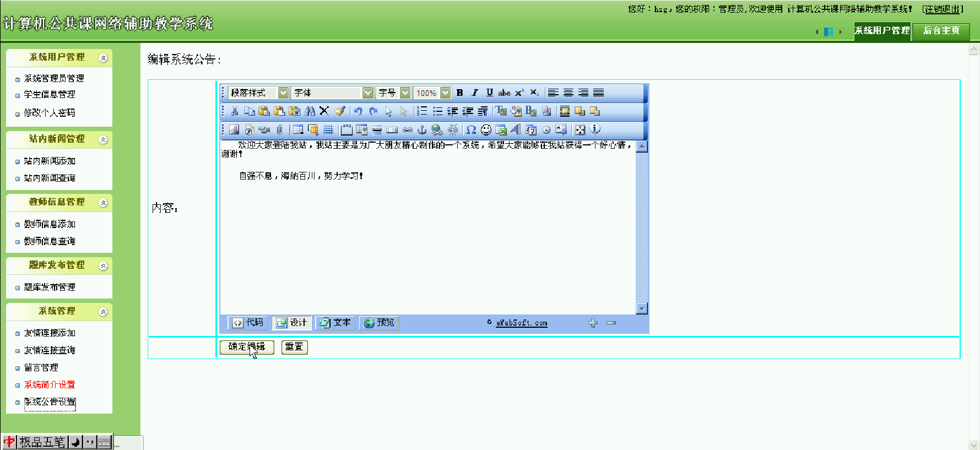The image size is (980, 450).
Task: Align text left
Action: click(x=553, y=93)
